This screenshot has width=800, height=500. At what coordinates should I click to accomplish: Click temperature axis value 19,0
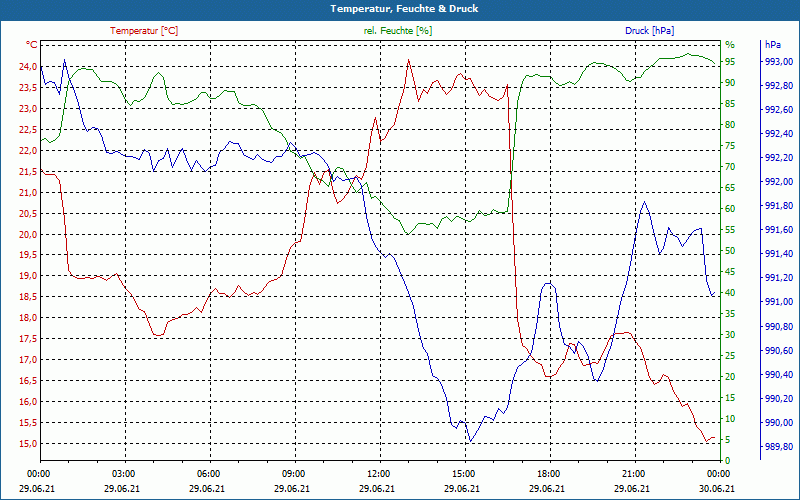[x=28, y=276]
